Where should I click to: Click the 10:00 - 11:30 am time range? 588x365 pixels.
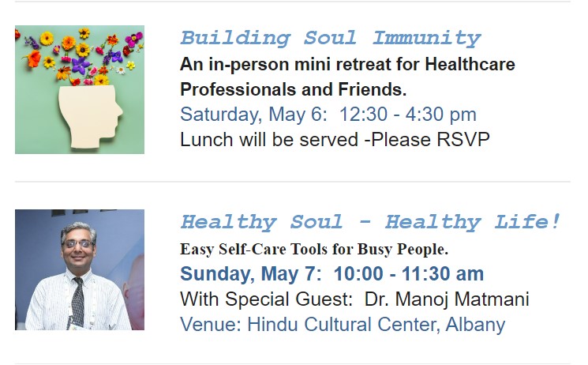pos(409,273)
